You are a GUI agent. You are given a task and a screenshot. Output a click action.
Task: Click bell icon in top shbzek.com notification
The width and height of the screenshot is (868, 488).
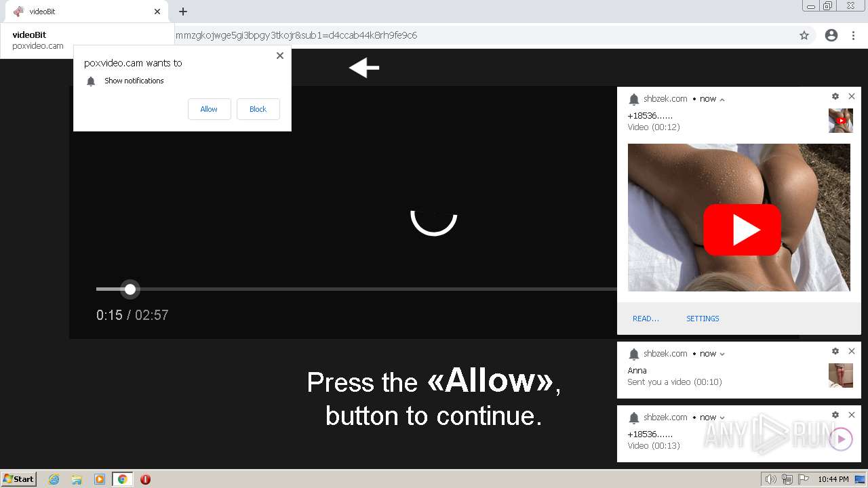point(634,100)
